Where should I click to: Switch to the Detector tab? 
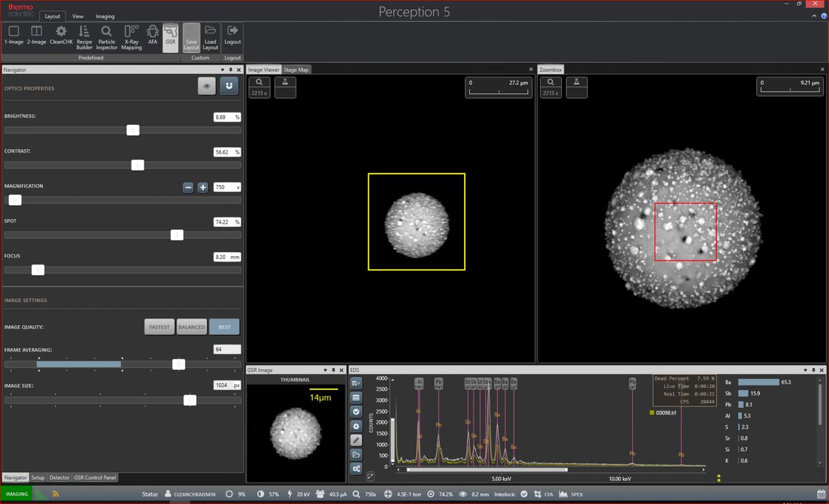59,477
